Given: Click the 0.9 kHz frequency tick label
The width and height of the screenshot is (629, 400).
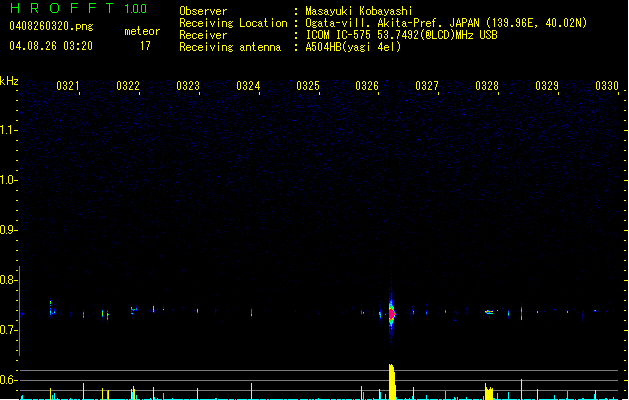Looking at the screenshot, I should coord(8,230).
